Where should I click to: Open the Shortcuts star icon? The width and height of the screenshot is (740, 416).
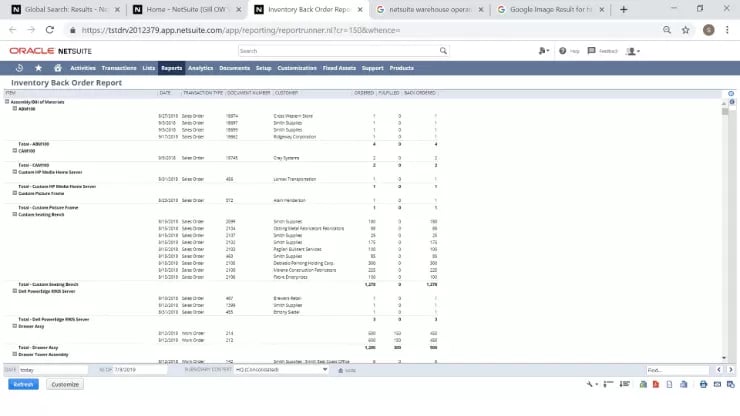click(x=39, y=68)
